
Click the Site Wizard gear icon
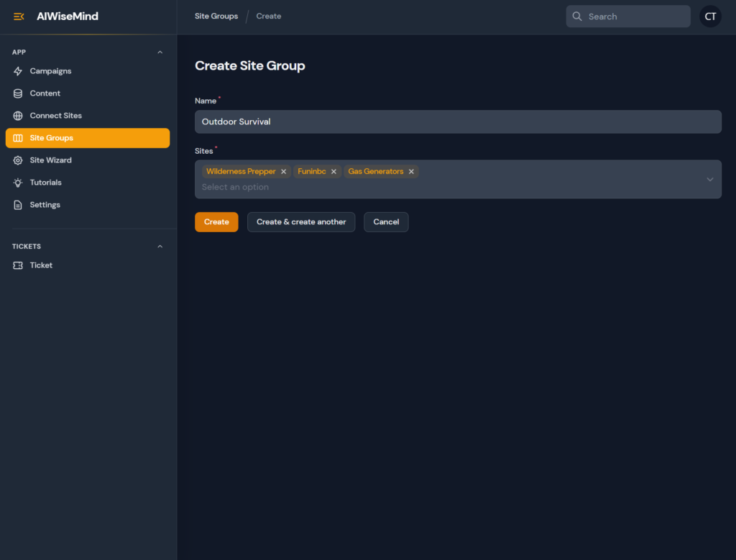coord(18,160)
